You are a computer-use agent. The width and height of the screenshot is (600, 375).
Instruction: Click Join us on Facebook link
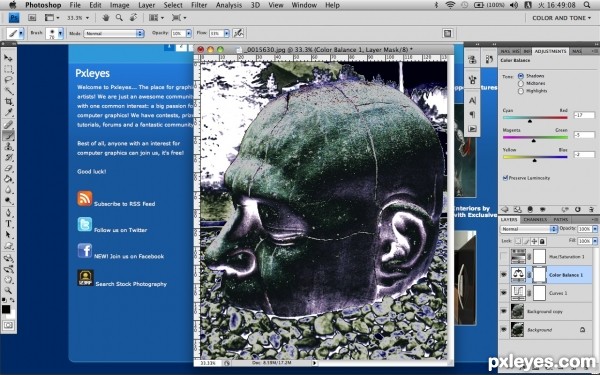pos(129,256)
